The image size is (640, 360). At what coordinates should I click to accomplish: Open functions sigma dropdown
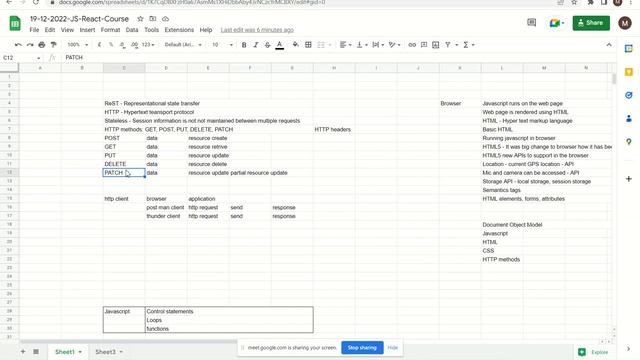click(x=469, y=45)
